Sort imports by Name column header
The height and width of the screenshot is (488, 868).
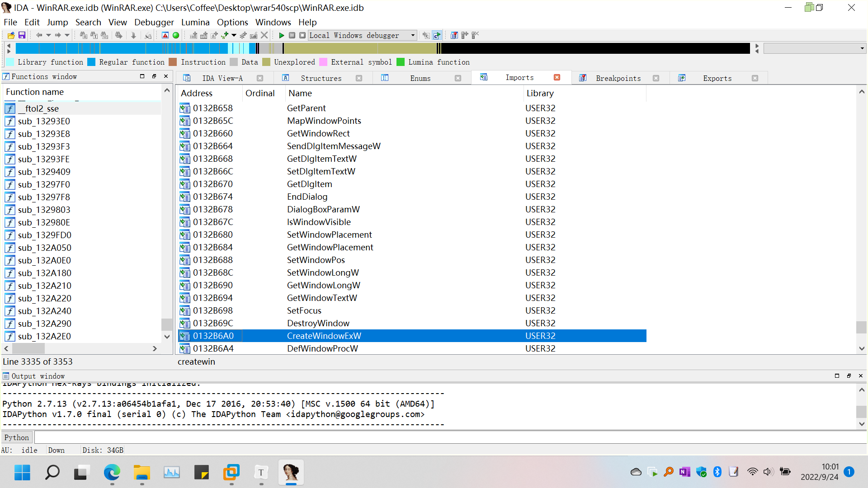(404, 93)
